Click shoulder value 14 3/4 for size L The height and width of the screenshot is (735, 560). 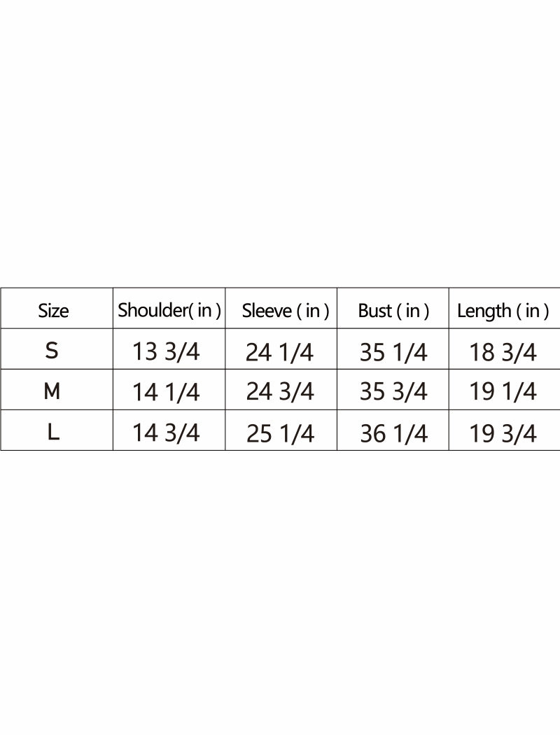166,433
